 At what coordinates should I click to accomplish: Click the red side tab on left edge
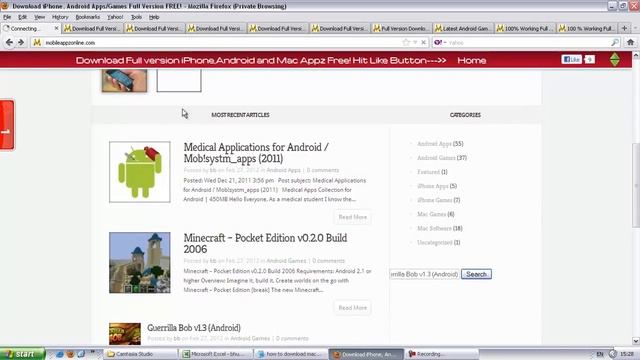[x=7, y=125]
